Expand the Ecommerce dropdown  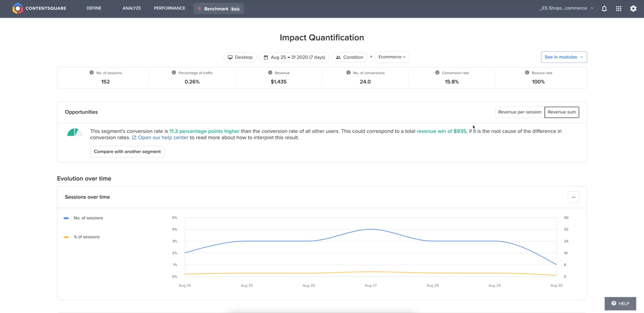click(392, 57)
